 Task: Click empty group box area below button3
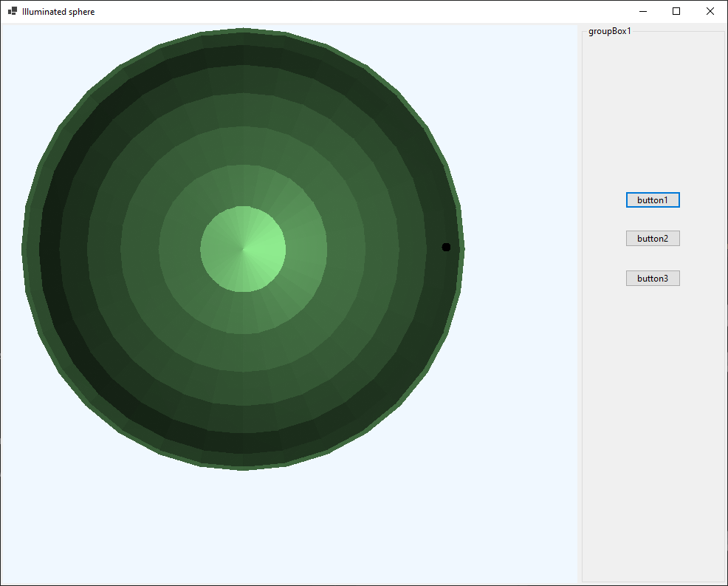(x=653, y=429)
